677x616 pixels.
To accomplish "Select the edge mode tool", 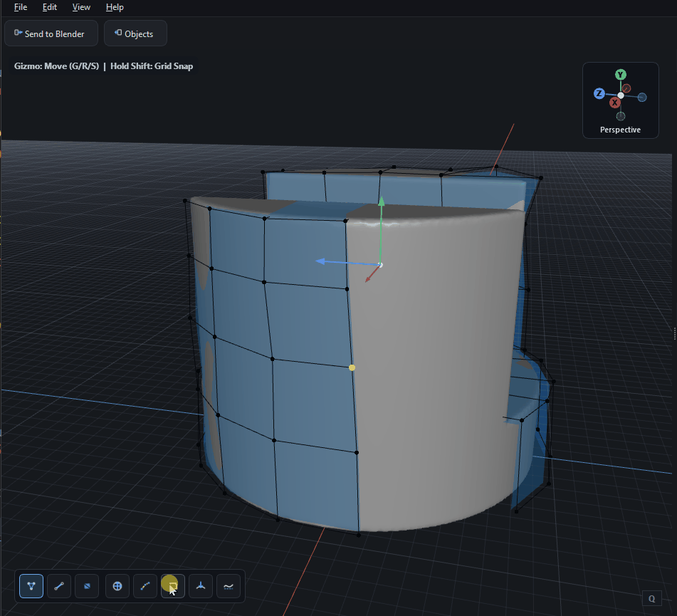I will tap(59, 586).
